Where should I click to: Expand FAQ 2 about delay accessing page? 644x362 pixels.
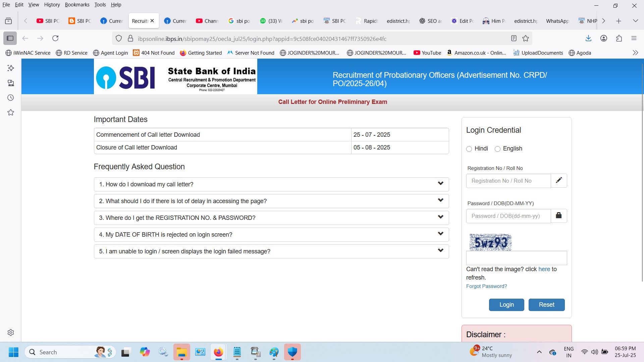click(271, 201)
